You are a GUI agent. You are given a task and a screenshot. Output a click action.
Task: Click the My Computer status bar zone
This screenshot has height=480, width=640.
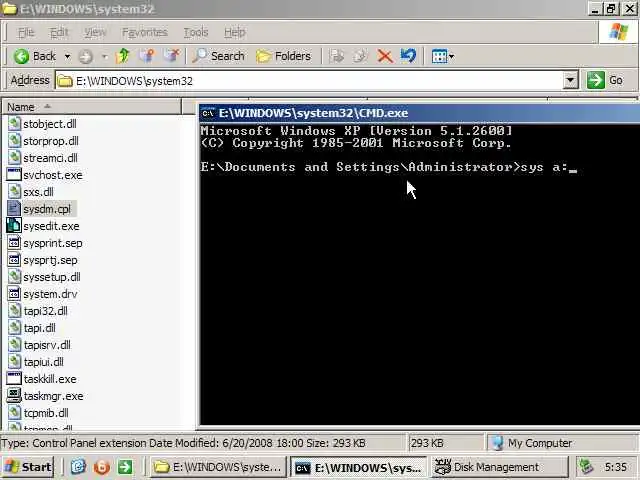pos(561,443)
